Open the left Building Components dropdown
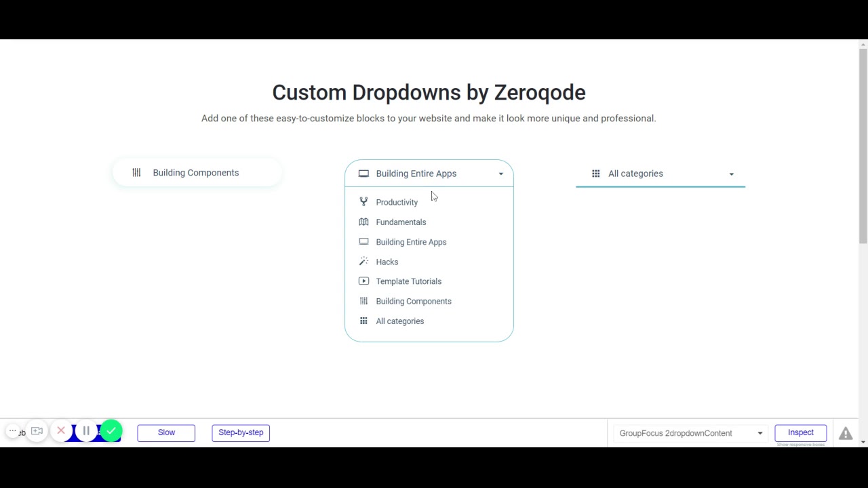The height and width of the screenshot is (488, 868). pos(197,173)
